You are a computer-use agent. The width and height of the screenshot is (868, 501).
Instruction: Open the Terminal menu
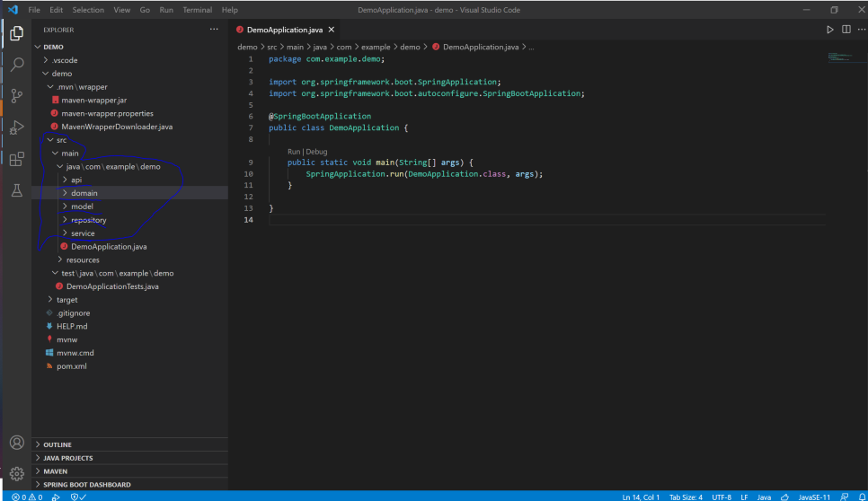pyautogui.click(x=197, y=10)
